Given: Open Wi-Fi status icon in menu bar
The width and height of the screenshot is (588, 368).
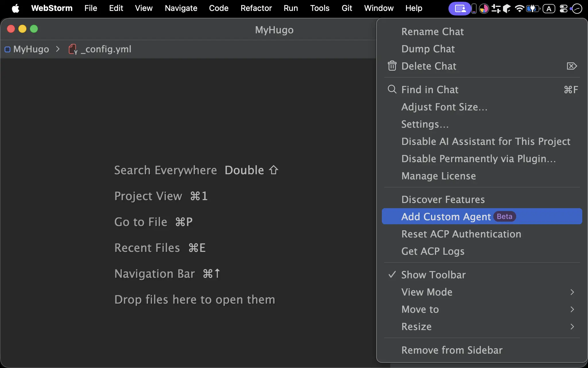Looking at the screenshot, I should click(519, 9).
